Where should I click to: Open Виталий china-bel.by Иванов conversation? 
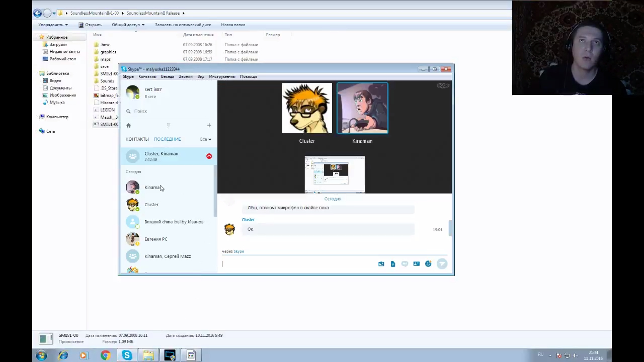168,222
